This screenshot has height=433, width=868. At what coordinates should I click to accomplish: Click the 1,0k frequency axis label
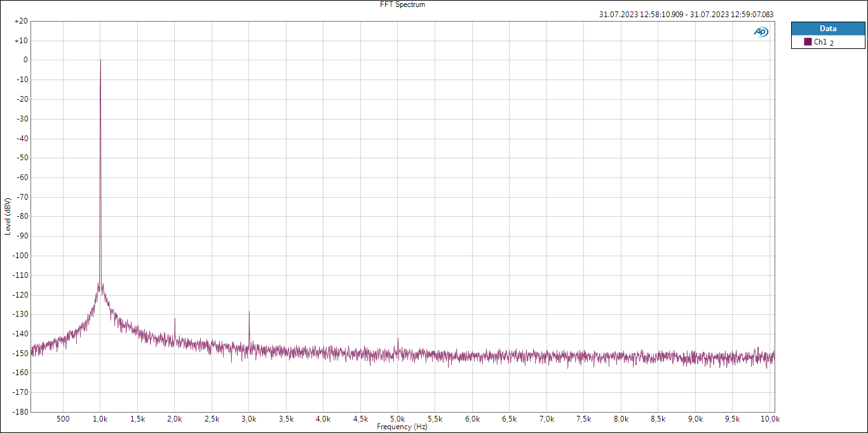[100, 419]
